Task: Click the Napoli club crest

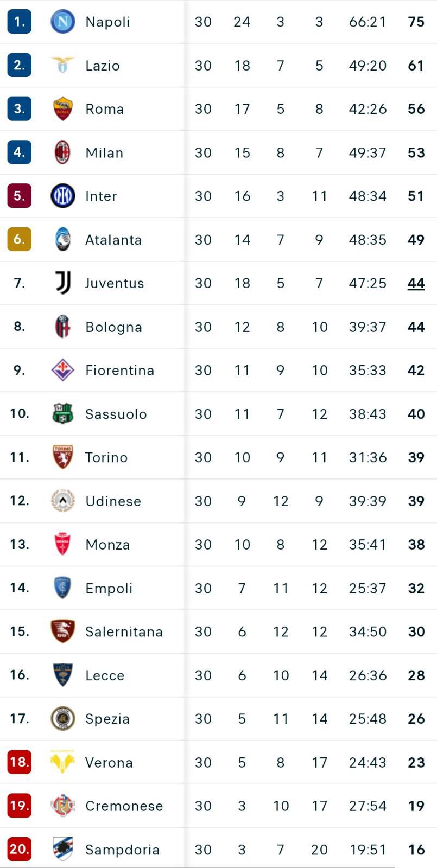Action: point(62,22)
